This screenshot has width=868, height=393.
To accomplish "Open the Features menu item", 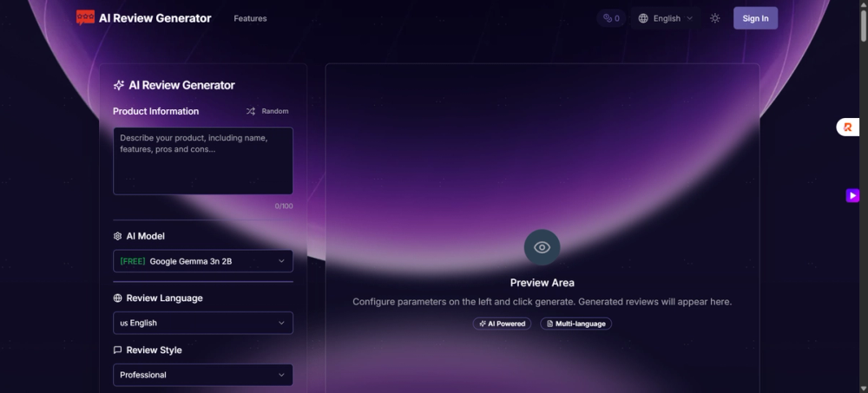I will (x=250, y=18).
